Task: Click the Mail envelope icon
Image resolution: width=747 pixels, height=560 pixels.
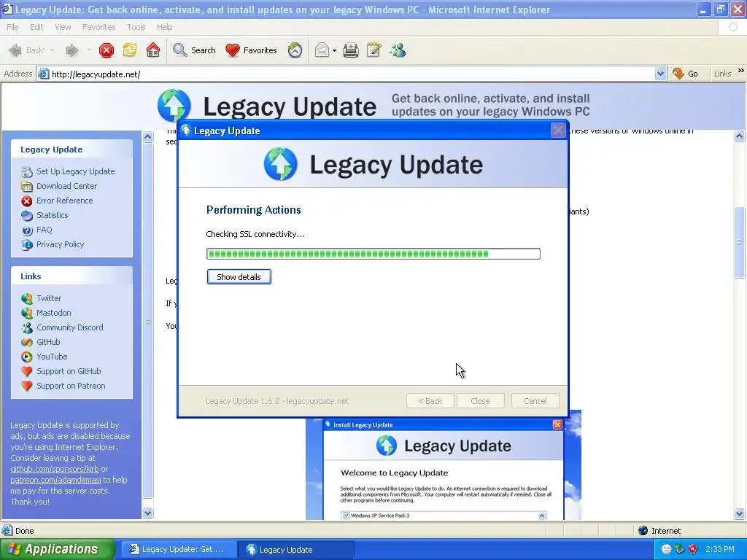Action: (322, 50)
